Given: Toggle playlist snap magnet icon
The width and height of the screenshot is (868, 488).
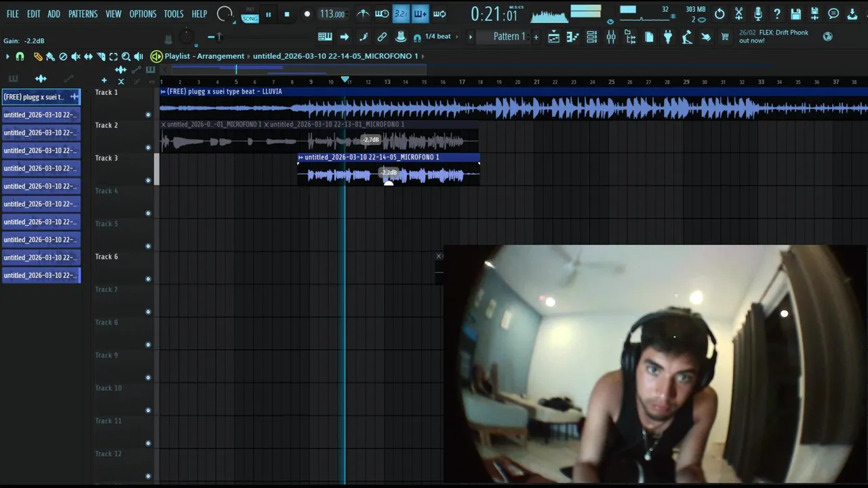Looking at the screenshot, I should tap(20, 57).
